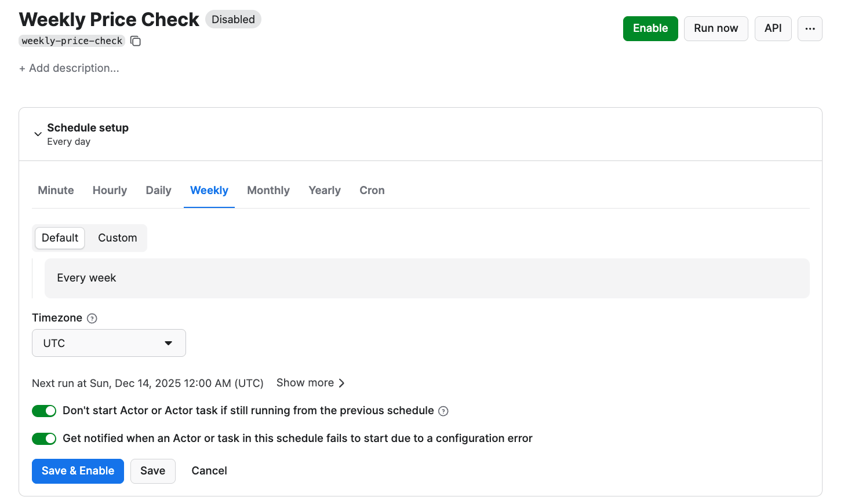Click Add description placeholder text
Screen dimensions: 844x504
coord(70,68)
